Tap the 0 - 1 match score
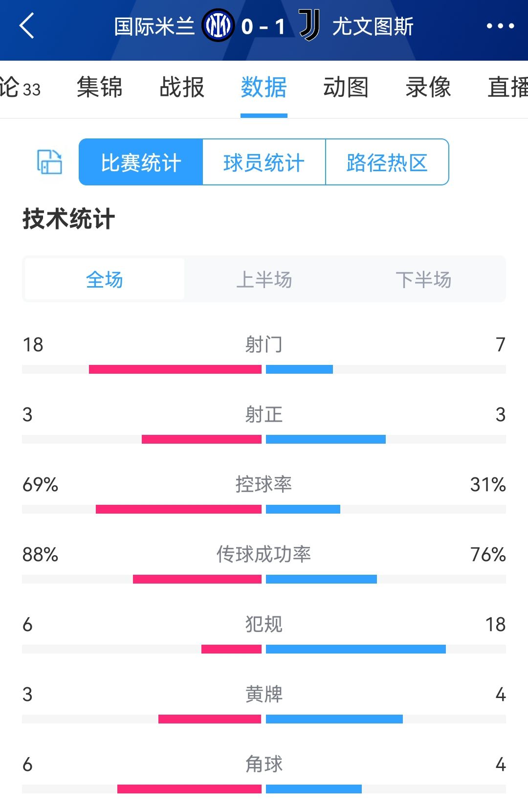Image resolution: width=528 pixels, height=812 pixels. tap(263, 26)
